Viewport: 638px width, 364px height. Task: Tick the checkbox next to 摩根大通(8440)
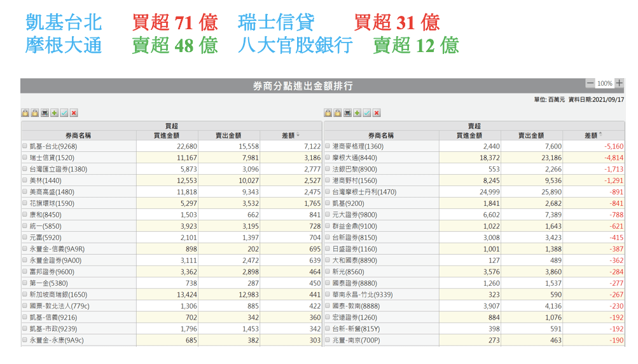click(328, 158)
